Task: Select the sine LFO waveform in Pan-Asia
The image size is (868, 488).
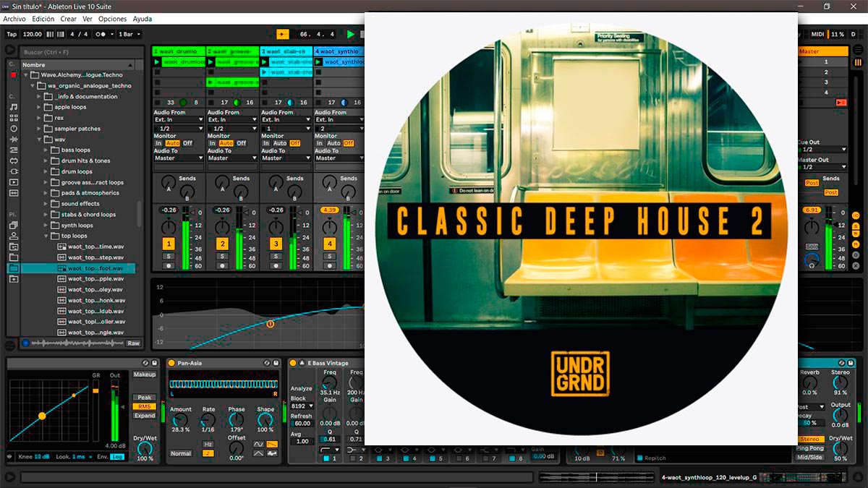Action: click(259, 443)
